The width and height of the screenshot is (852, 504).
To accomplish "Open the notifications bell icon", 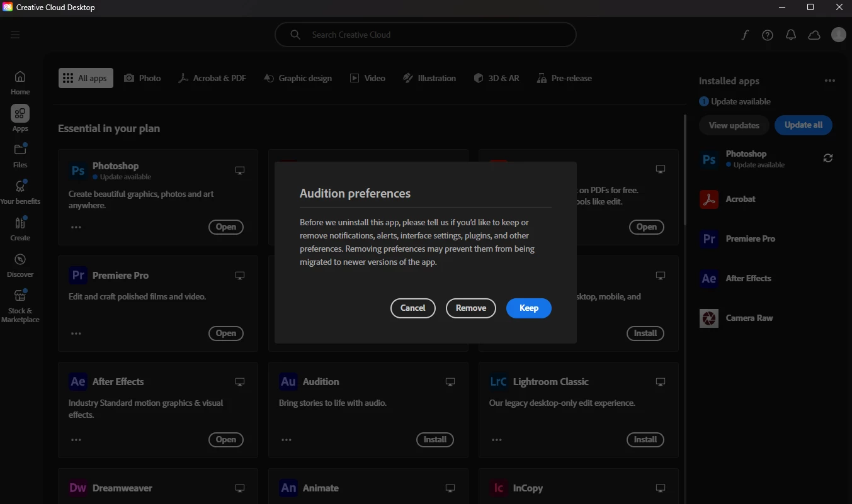I will click(x=791, y=35).
